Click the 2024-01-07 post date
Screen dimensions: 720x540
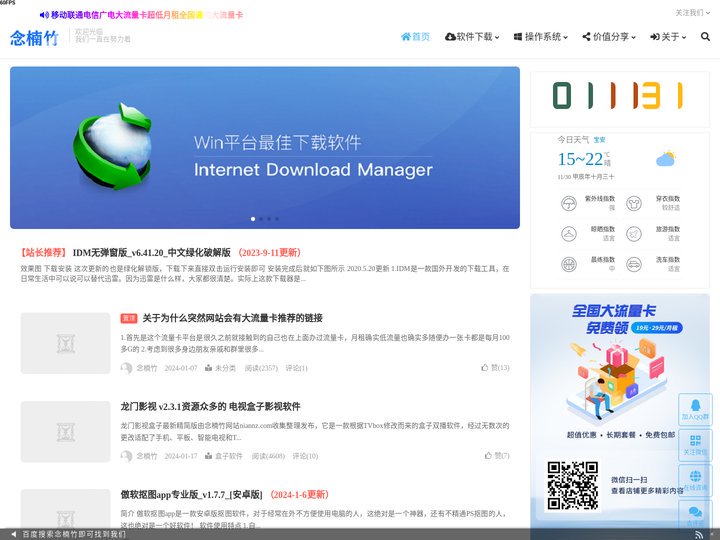pyautogui.click(x=181, y=368)
